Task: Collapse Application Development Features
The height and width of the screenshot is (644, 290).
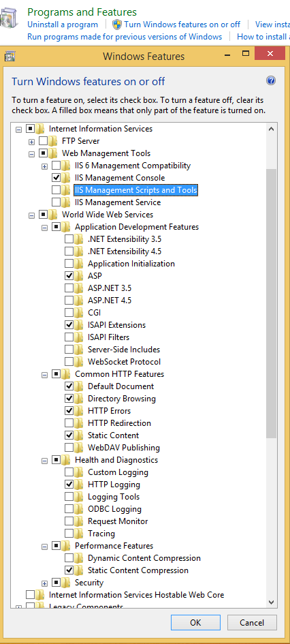Action: point(45,227)
